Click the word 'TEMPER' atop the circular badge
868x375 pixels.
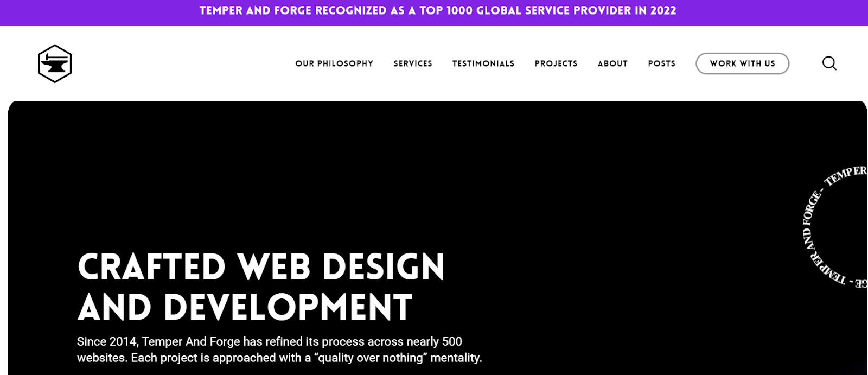click(x=845, y=175)
